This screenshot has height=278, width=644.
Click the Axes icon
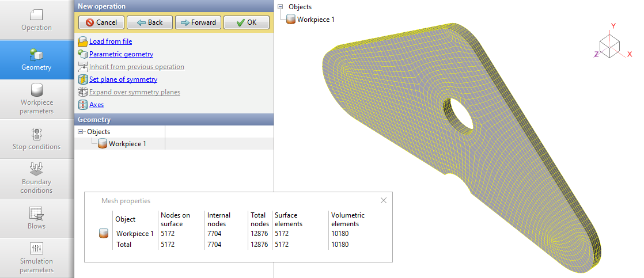coord(82,105)
